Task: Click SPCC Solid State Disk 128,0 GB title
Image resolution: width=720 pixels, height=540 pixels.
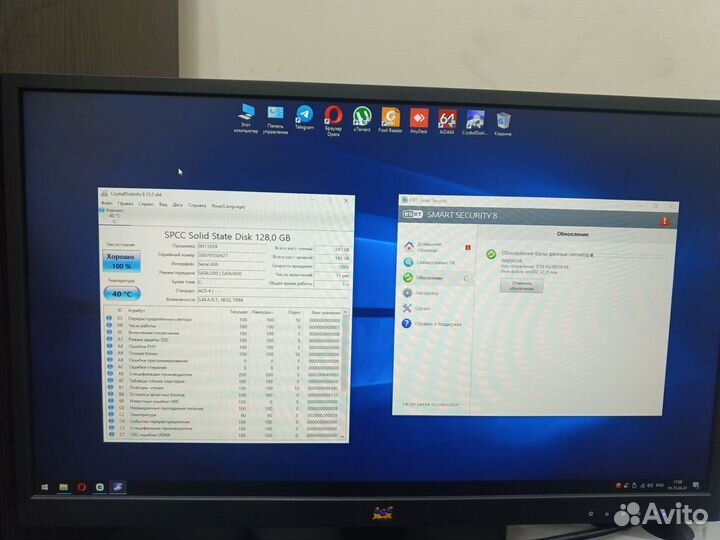Action: click(x=227, y=237)
